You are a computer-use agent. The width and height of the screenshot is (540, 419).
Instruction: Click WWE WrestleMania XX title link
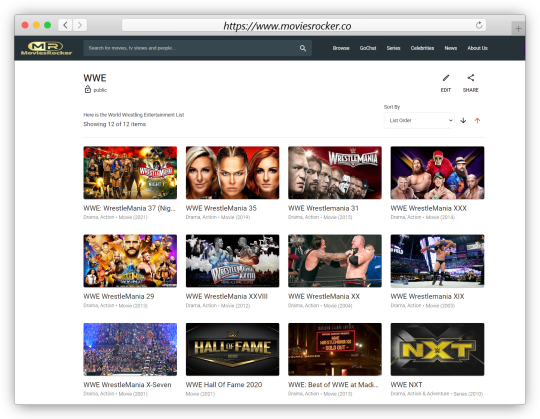324,296
